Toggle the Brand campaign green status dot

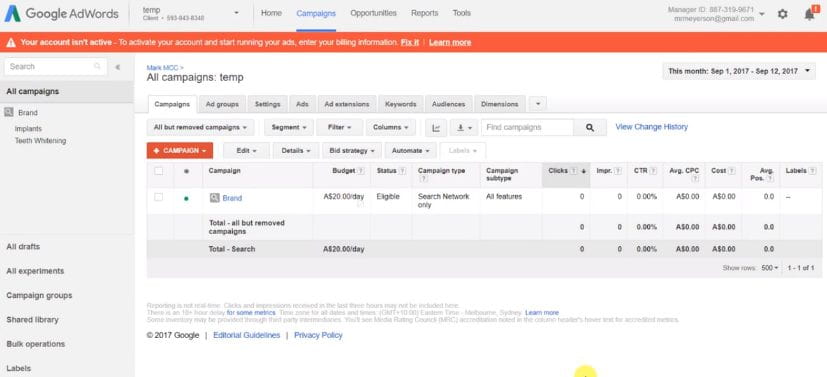[x=186, y=199]
